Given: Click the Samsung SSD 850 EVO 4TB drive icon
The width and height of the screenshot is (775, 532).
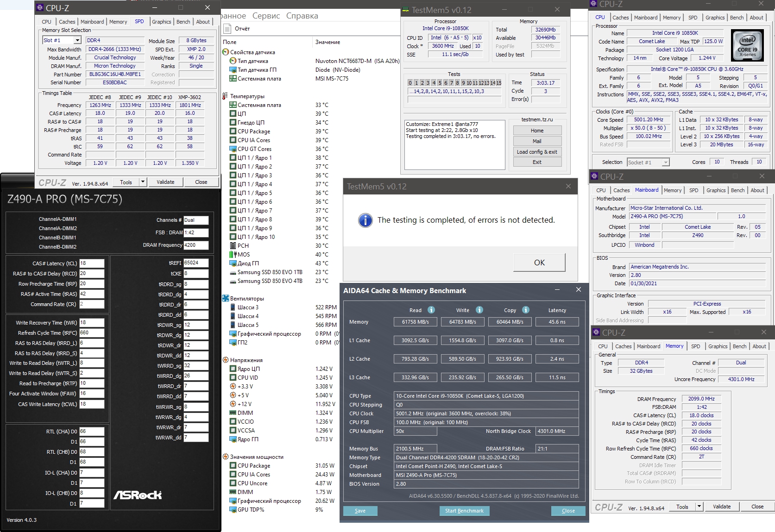Looking at the screenshot, I should pyautogui.click(x=233, y=281).
